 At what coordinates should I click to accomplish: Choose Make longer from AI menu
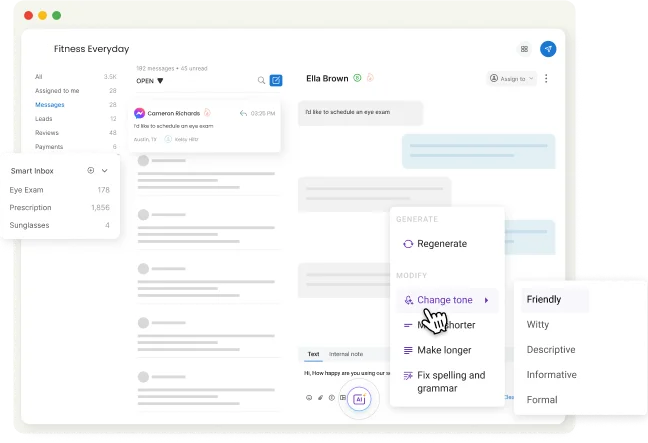tap(444, 350)
